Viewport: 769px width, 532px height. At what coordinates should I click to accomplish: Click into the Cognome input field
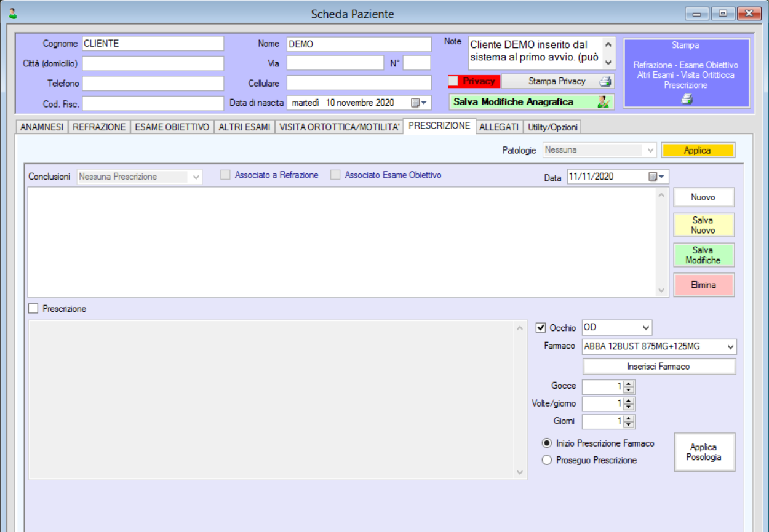point(153,44)
